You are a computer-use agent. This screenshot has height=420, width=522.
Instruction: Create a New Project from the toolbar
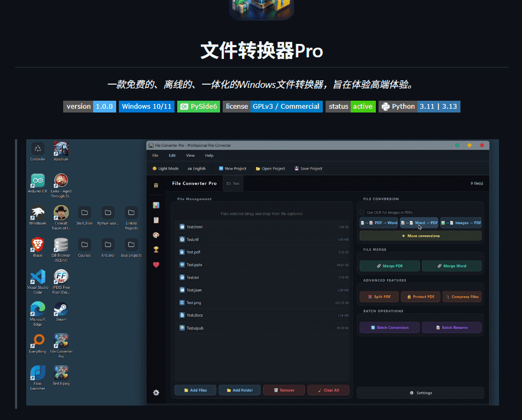pos(232,168)
